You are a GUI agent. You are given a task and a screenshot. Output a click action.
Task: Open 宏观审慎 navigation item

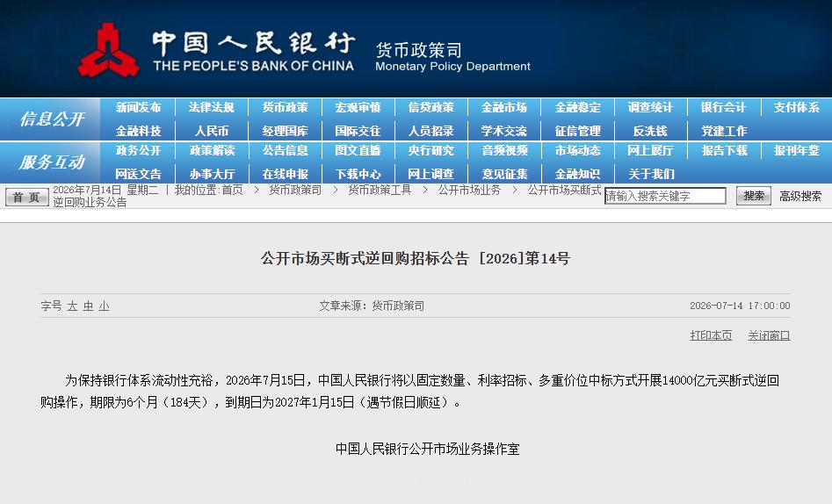coord(358,107)
